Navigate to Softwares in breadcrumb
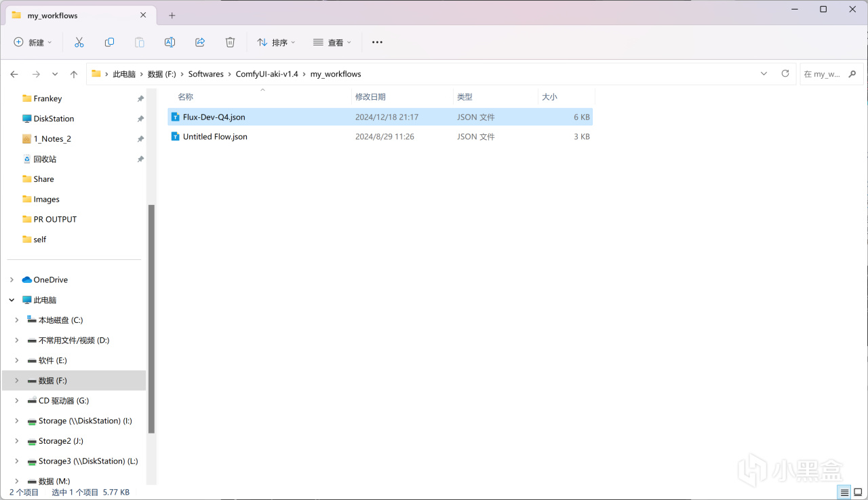 [x=206, y=74]
